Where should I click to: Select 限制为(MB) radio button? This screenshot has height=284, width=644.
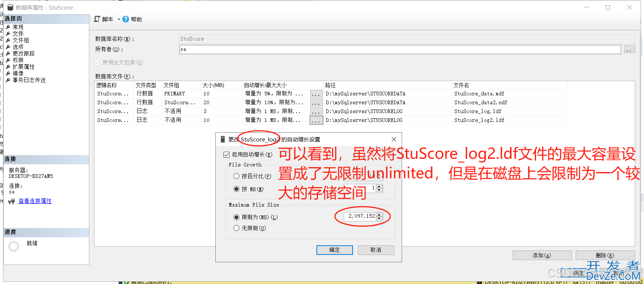(x=236, y=217)
